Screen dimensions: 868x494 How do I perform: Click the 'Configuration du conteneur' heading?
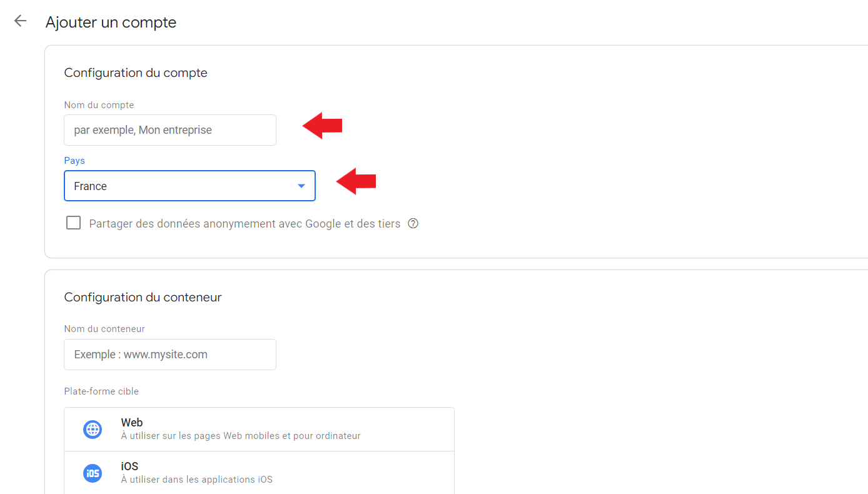[143, 298]
